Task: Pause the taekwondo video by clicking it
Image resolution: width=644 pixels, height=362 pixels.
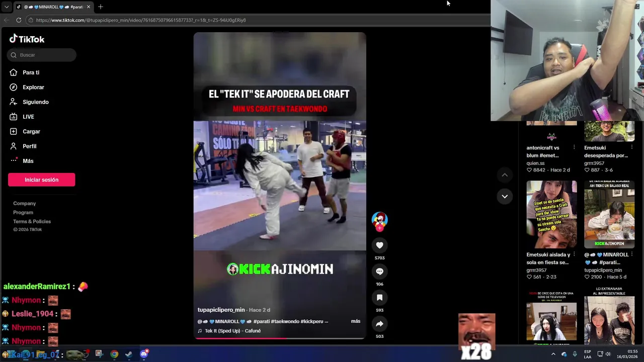Action: [280, 186]
